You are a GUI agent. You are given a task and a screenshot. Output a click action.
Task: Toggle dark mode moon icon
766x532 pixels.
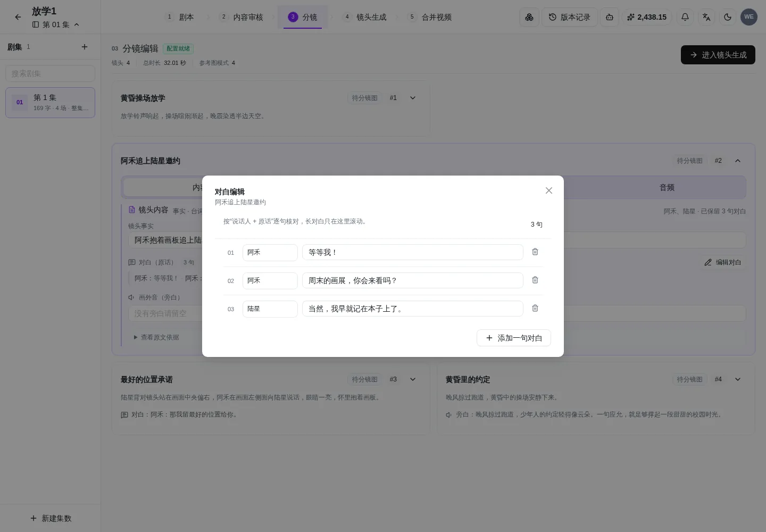point(728,17)
